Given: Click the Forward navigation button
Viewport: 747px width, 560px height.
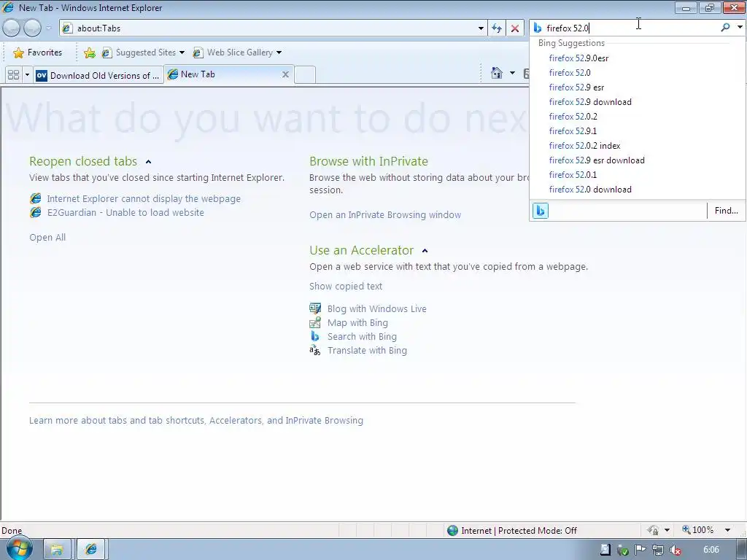Looking at the screenshot, I should point(32,28).
